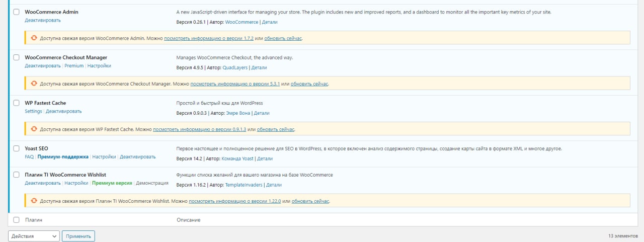Click Версия 0.26.1 text
Viewport: 644px width, 242px height.
[x=191, y=22]
